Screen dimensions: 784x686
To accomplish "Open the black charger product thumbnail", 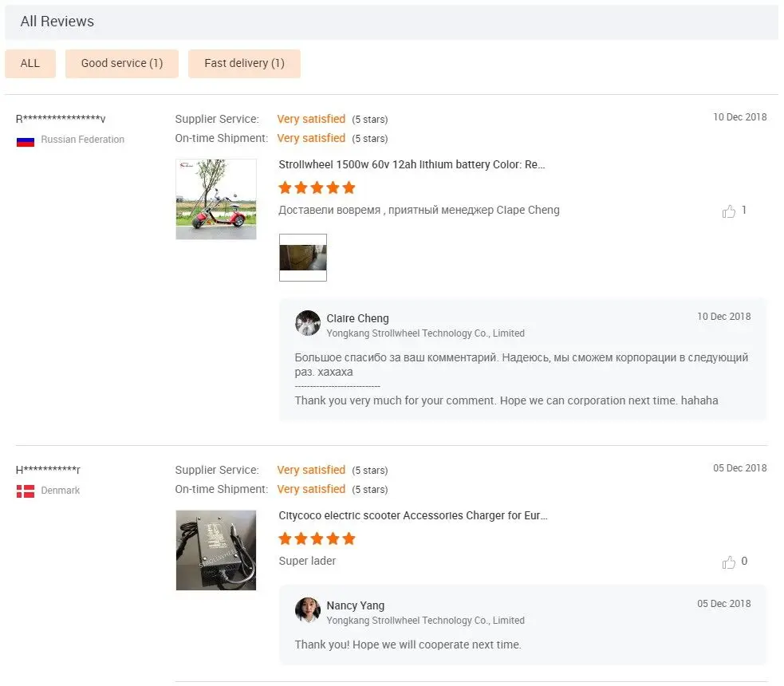I will (x=216, y=550).
